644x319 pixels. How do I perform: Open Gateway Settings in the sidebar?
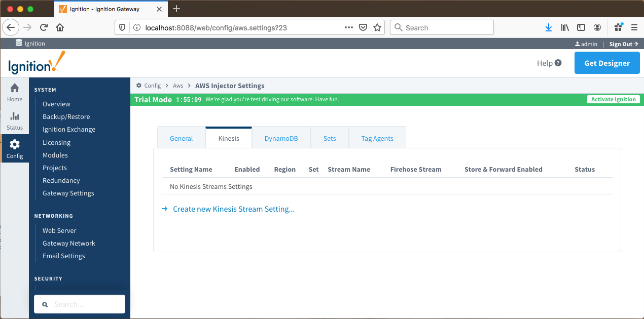pyautogui.click(x=68, y=193)
